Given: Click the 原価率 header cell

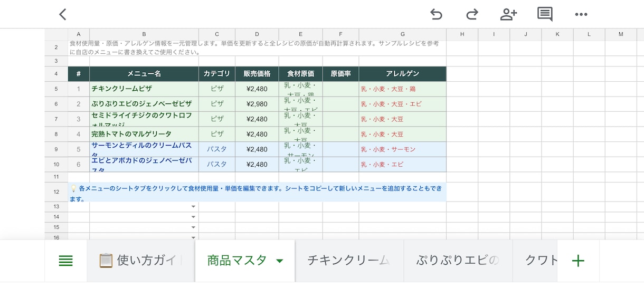Looking at the screenshot, I should tap(340, 74).
